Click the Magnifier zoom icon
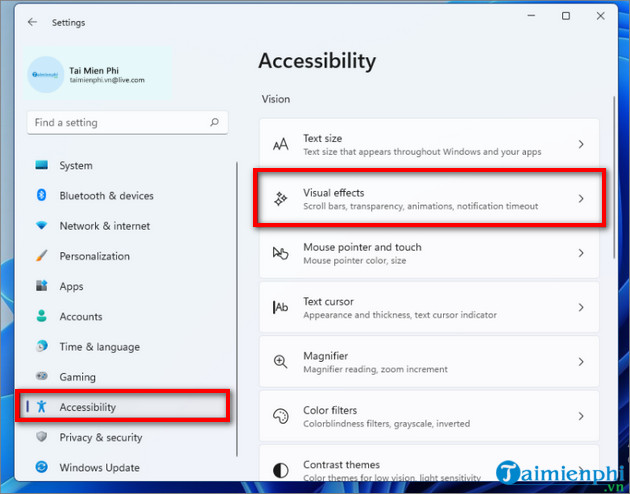This screenshot has width=630, height=494. (x=280, y=361)
